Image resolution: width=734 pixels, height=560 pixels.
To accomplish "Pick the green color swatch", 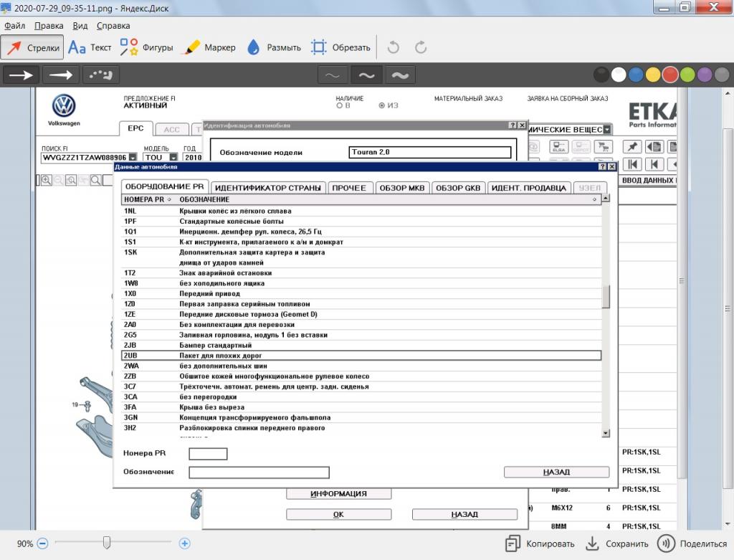I will pyautogui.click(x=687, y=75).
